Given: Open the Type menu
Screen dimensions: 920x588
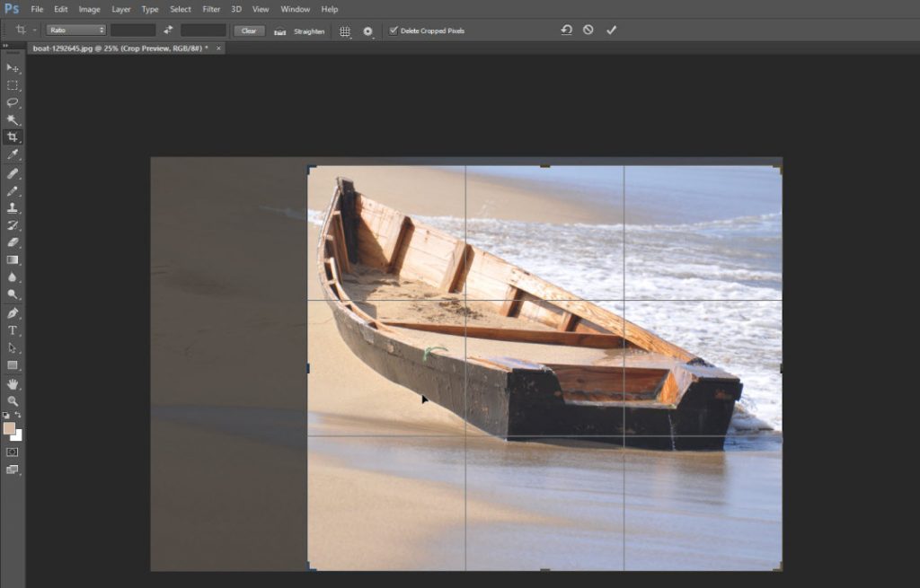Looking at the screenshot, I should (150, 9).
